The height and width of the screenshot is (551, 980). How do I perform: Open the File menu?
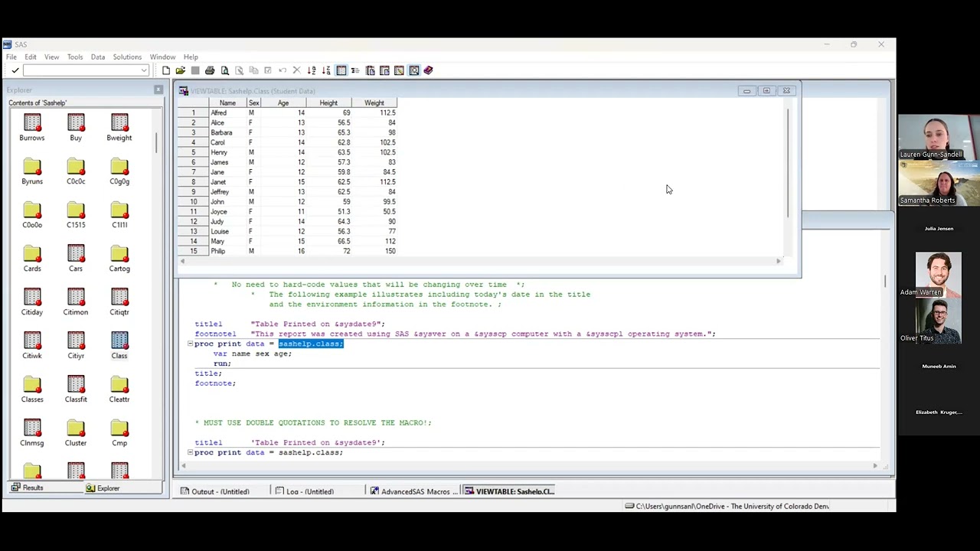(11, 57)
